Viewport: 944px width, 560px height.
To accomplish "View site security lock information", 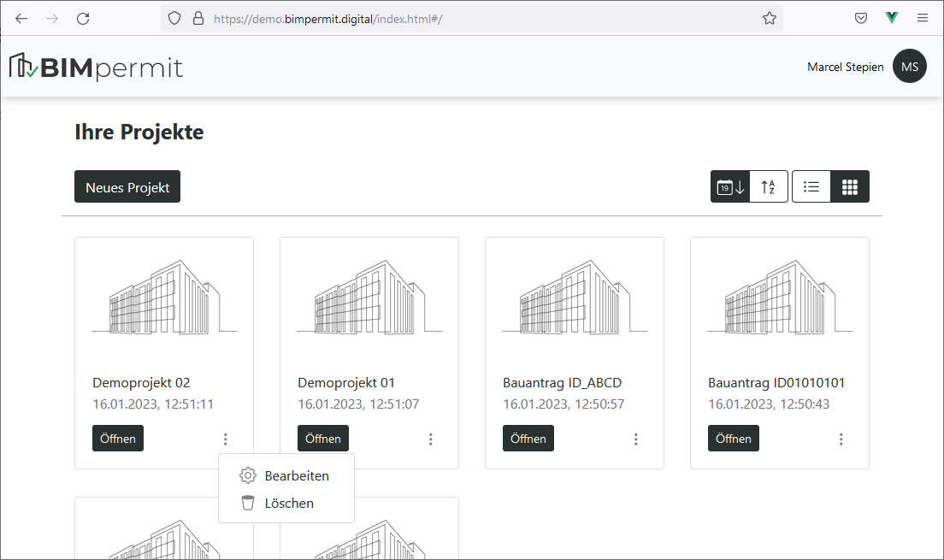I will (x=198, y=19).
